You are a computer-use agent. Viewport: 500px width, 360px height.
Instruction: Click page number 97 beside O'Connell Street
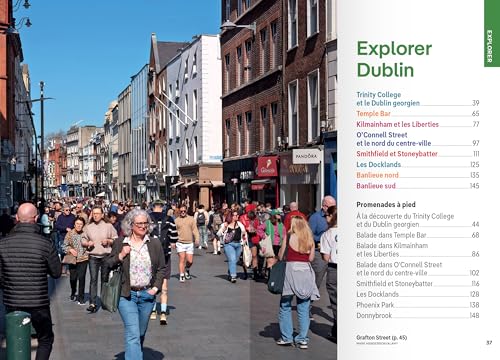click(476, 143)
